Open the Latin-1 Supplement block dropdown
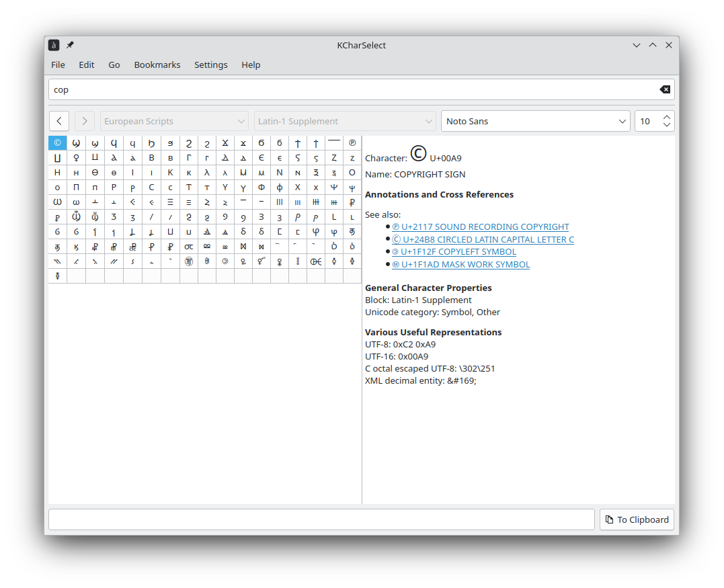 click(345, 121)
